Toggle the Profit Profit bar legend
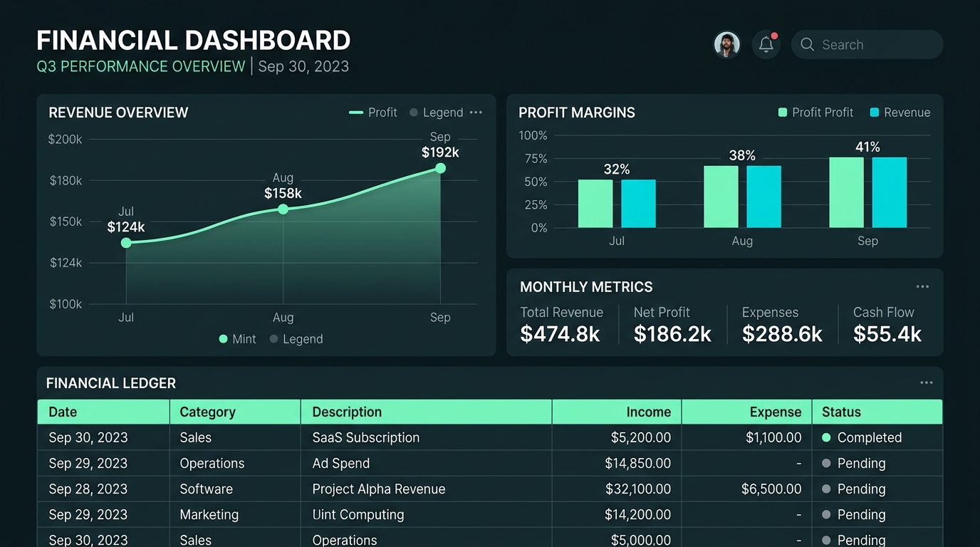Image resolution: width=980 pixels, height=547 pixels. point(815,113)
